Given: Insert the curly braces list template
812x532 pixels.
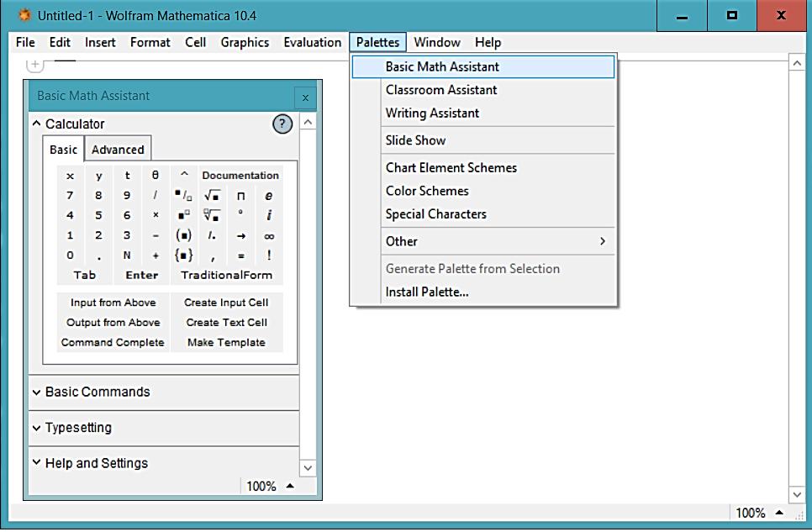Looking at the screenshot, I should [x=183, y=255].
